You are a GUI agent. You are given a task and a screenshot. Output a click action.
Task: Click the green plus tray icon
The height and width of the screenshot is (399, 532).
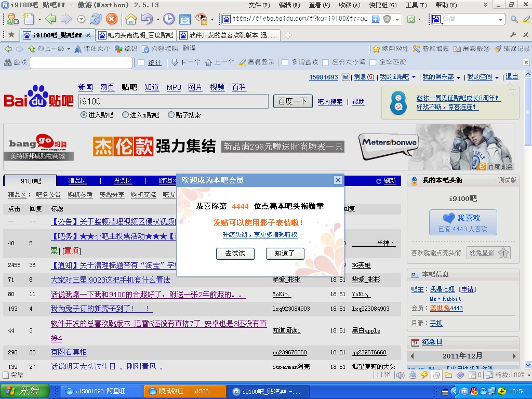501,391
